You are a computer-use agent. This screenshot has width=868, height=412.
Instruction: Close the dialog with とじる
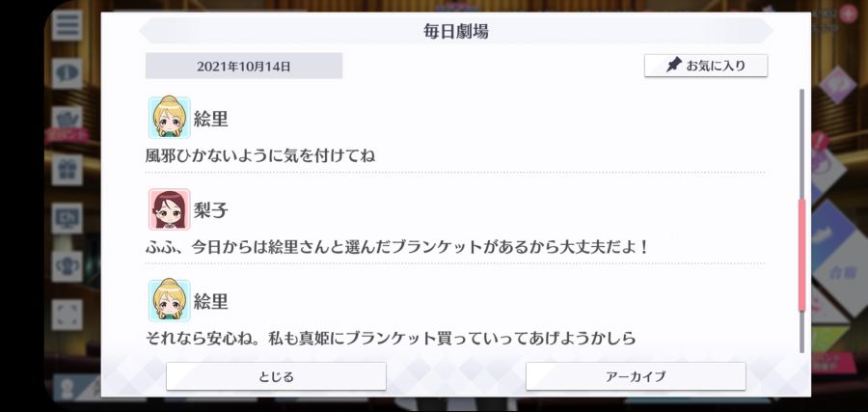click(276, 376)
